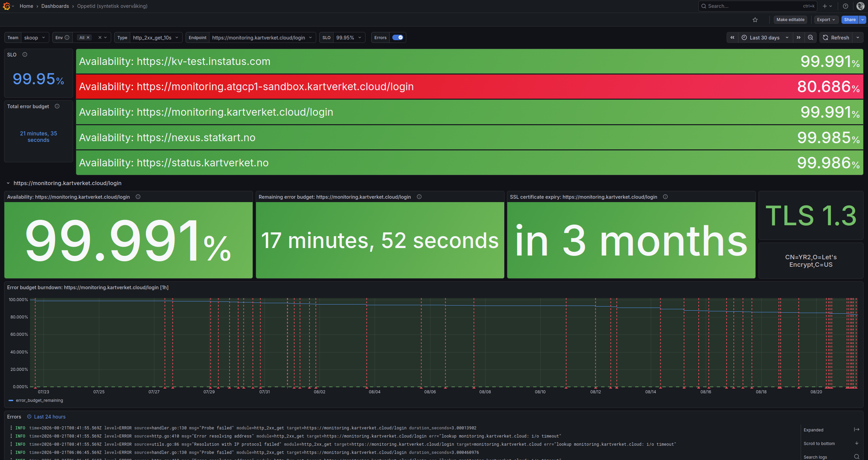This screenshot has height=460, width=868.
Task: Show info for SSL certificate expiry panel
Action: pos(665,197)
